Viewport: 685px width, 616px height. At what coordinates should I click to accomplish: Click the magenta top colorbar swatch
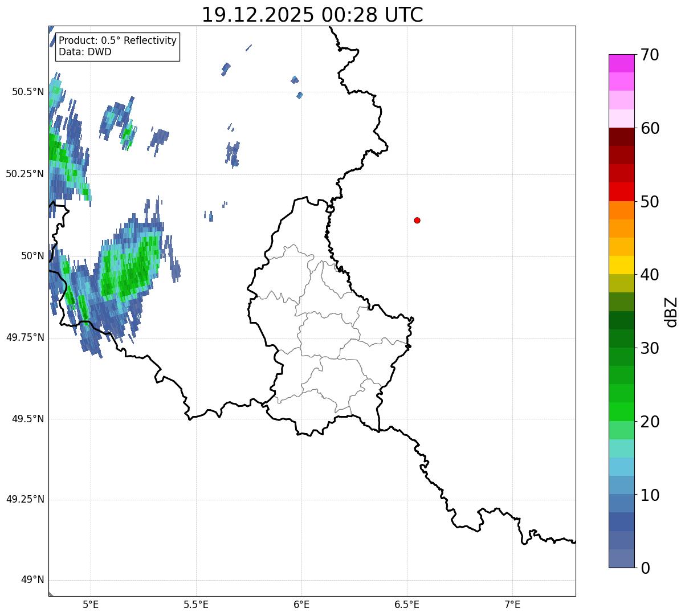[x=621, y=63]
